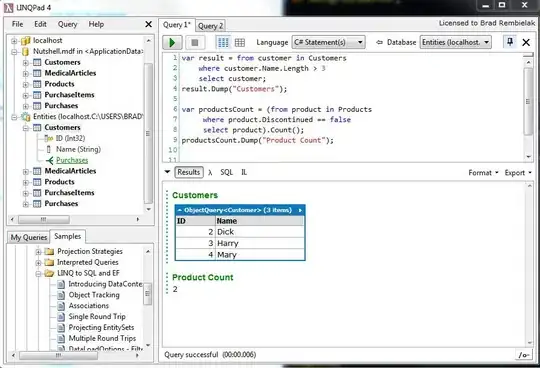Expand the localhost connection node
This screenshot has width=540, height=368.
[x=14, y=41]
